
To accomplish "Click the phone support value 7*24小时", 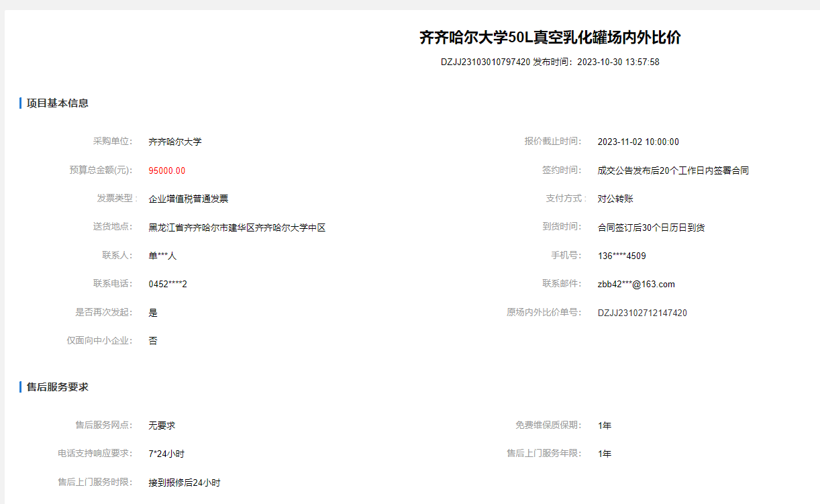I will tap(166, 454).
